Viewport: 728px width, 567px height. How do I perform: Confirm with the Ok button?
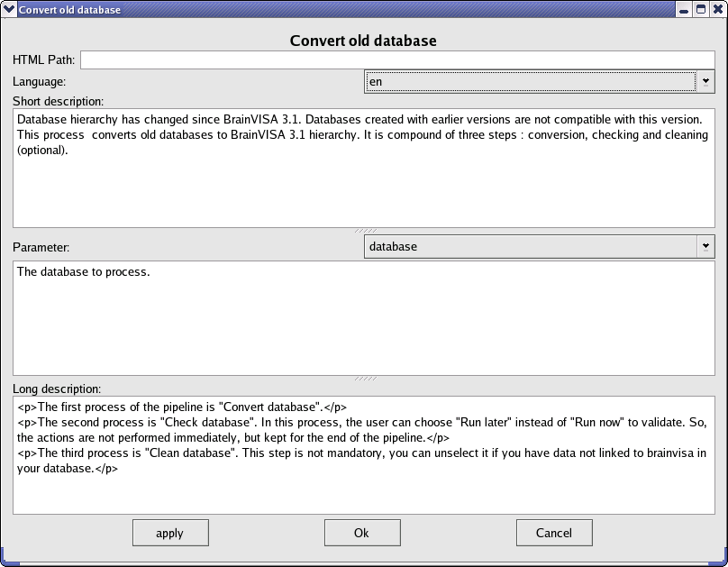[x=362, y=532]
